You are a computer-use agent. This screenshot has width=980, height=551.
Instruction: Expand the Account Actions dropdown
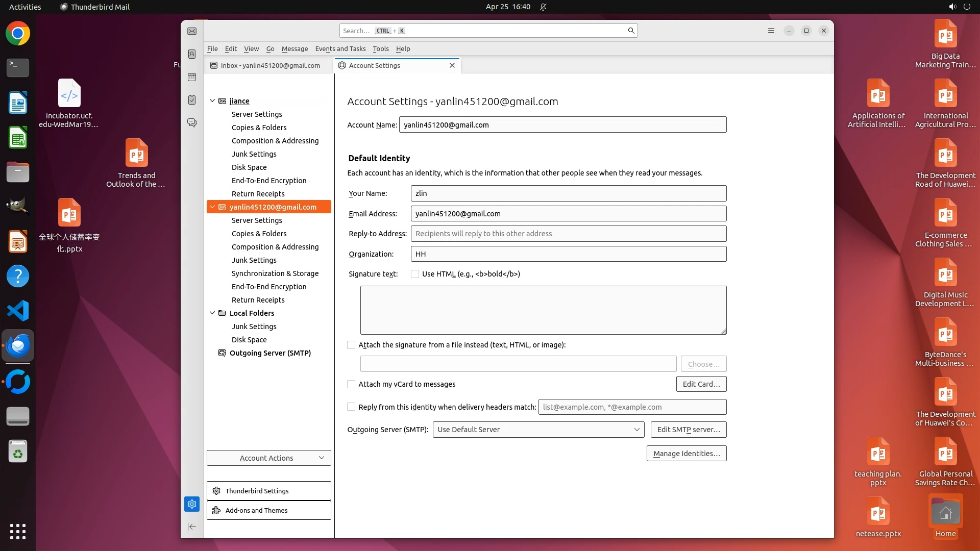(x=268, y=458)
